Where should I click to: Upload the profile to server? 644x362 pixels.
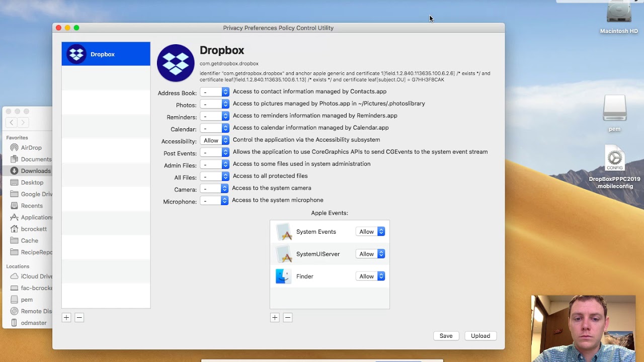480,336
